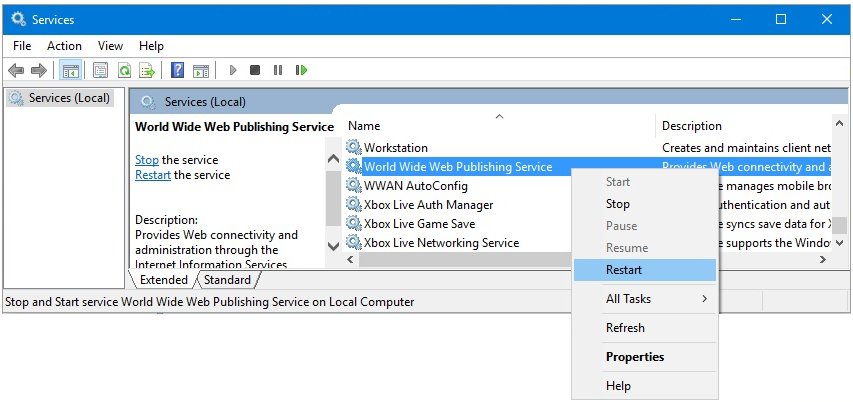Click the Stop Service square icon

(x=255, y=70)
